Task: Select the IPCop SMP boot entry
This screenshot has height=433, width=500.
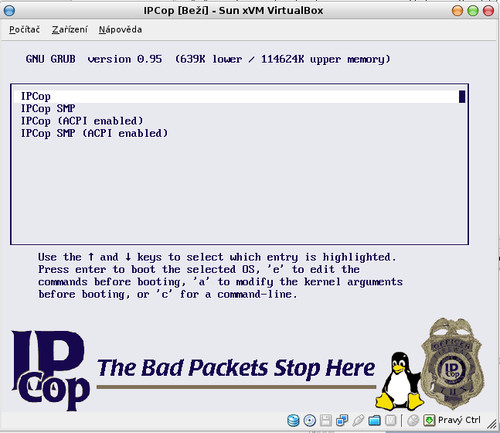Action: [x=48, y=109]
